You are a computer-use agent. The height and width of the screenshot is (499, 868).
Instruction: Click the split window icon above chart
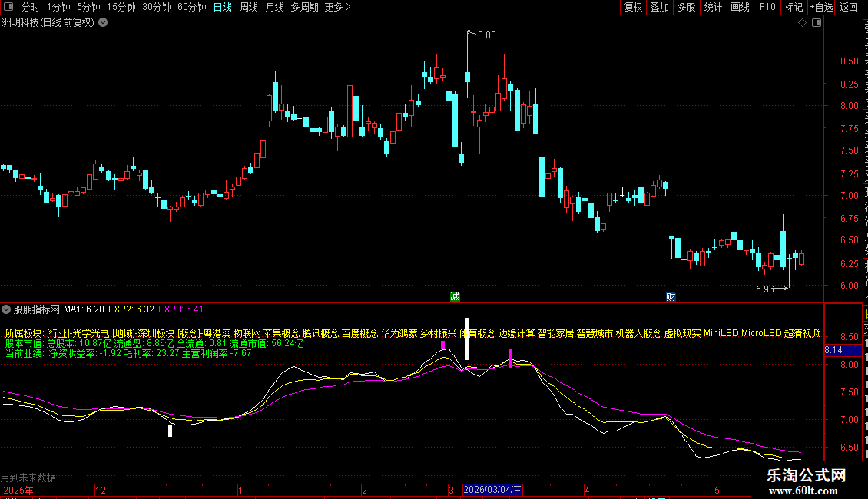click(817, 23)
